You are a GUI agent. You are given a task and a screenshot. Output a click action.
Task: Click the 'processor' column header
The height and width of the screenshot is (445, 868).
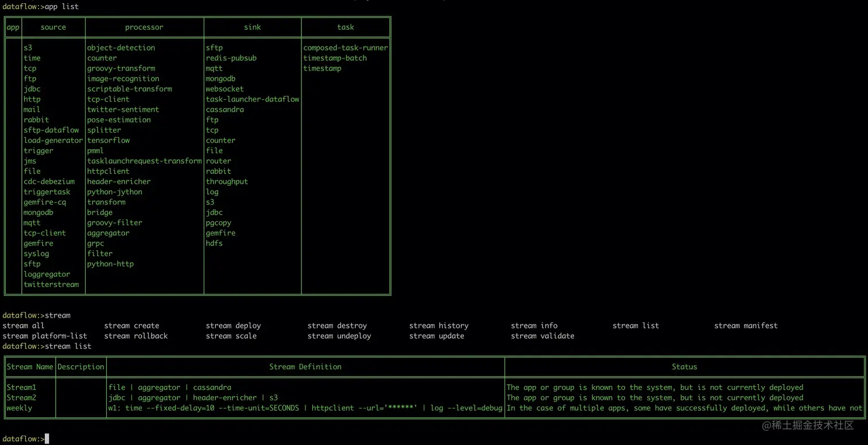[144, 27]
